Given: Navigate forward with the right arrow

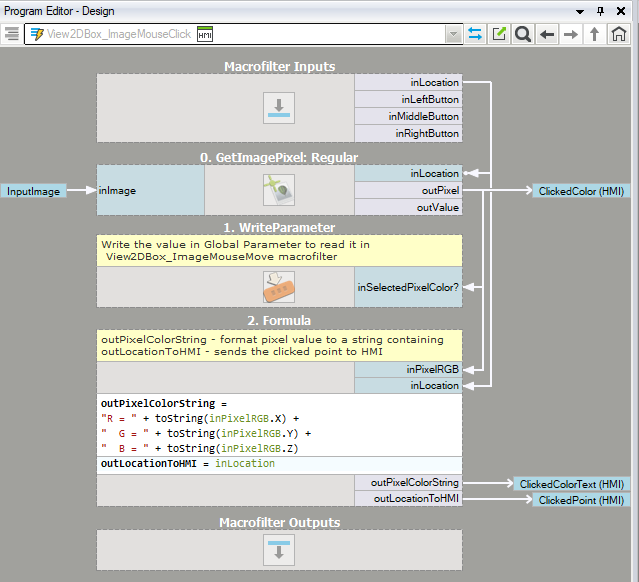Looking at the screenshot, I should [x=571, y=34].
